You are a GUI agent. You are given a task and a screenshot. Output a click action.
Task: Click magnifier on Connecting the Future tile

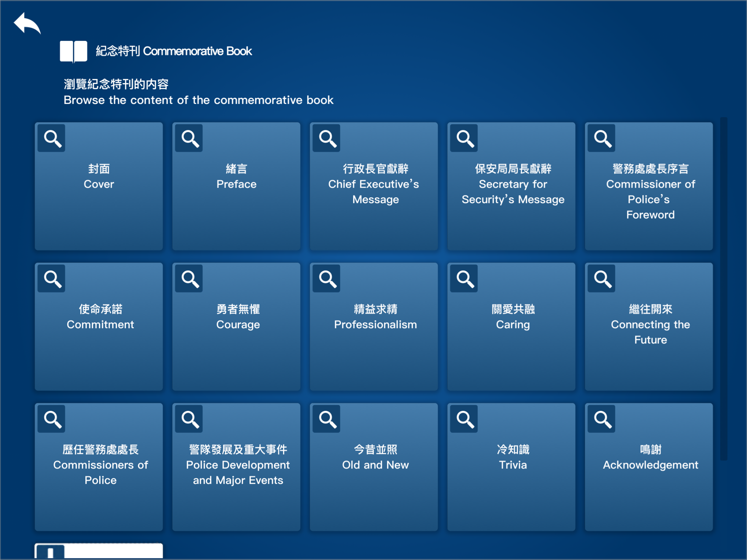(x=601, y=279)
